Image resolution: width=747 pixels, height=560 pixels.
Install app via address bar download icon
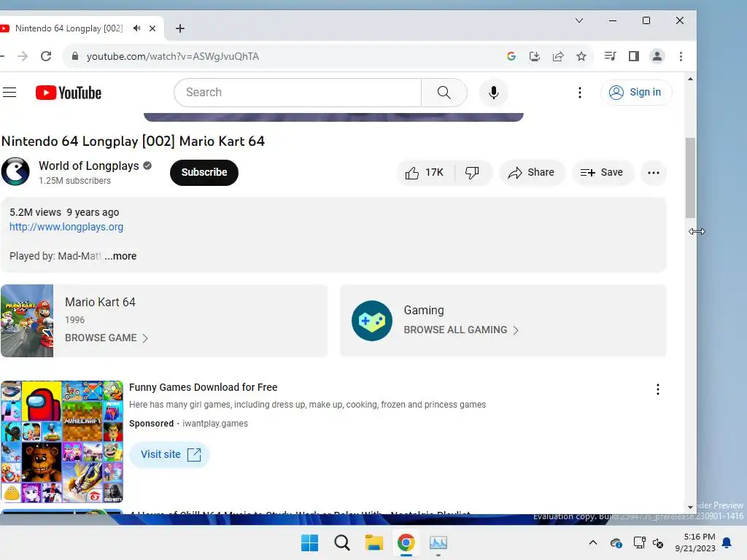535,56
